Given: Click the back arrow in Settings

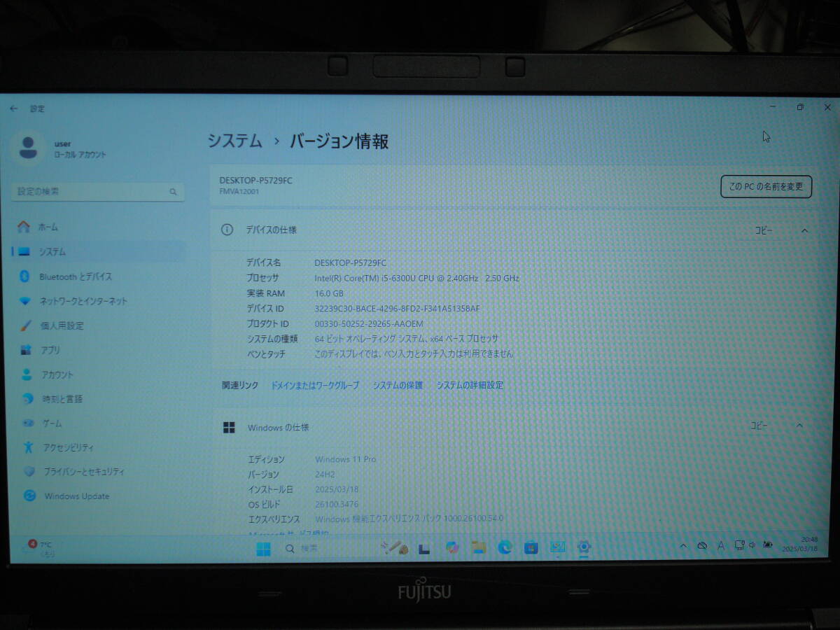Looking at the screenshot, I should [x=14, y=108].
